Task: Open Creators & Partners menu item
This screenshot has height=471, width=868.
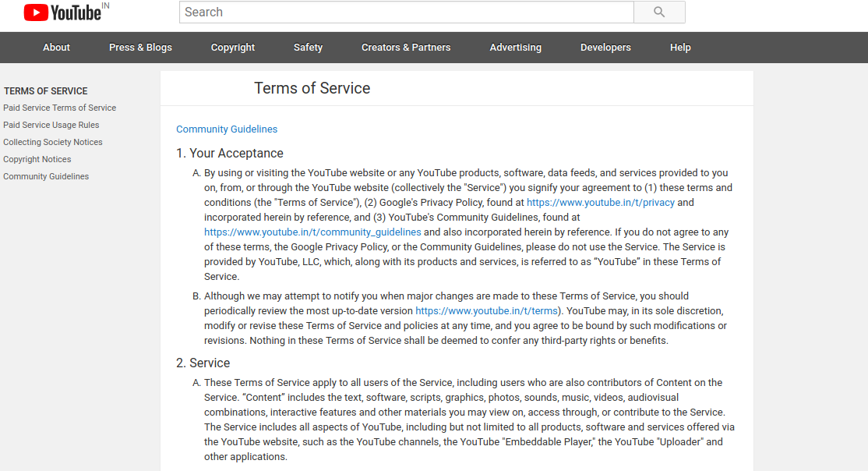Action: (x=406, y=47)
